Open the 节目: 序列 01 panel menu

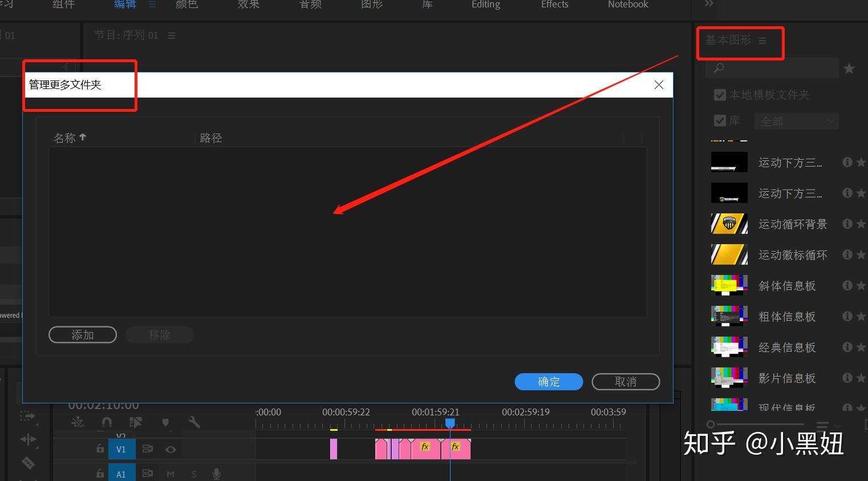[172, 35]
